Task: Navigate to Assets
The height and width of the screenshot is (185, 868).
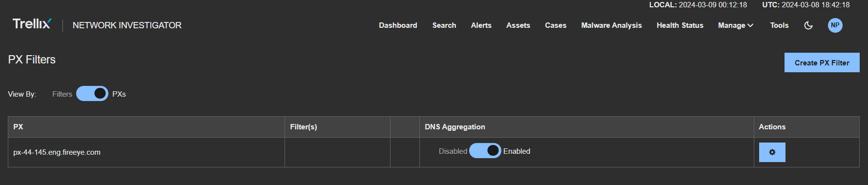Action: tap(518, 25)
